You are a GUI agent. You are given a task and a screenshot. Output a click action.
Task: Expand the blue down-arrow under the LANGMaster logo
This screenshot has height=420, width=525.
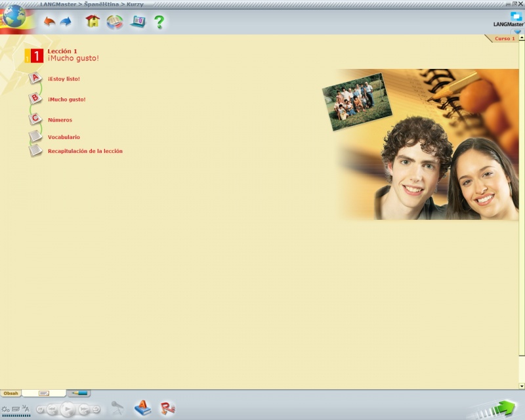518,31
